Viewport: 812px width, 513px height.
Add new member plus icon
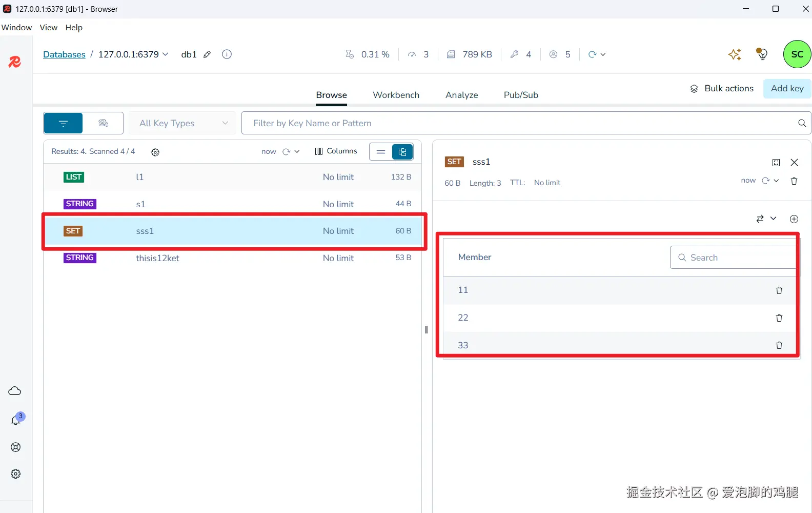(794, 219)
